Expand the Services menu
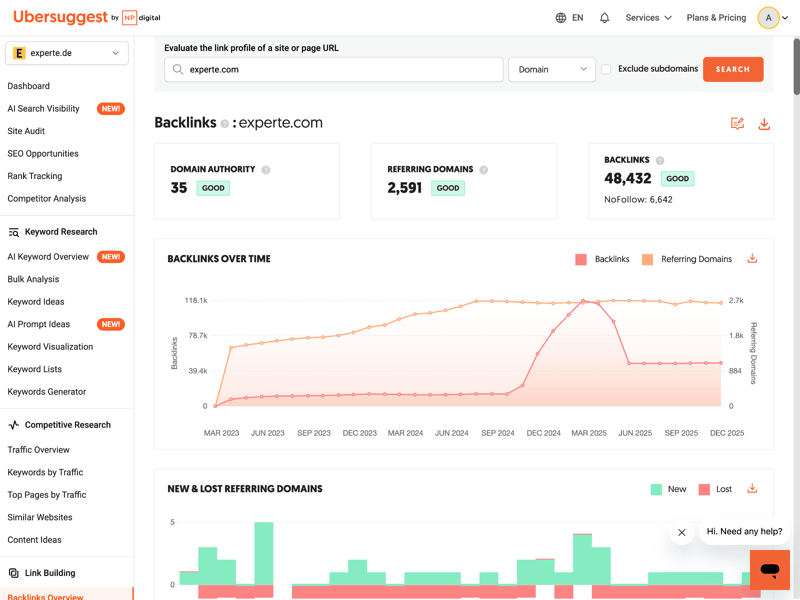Image resolution: width=800 pixels, height=600 pixels. pos(648,18)
